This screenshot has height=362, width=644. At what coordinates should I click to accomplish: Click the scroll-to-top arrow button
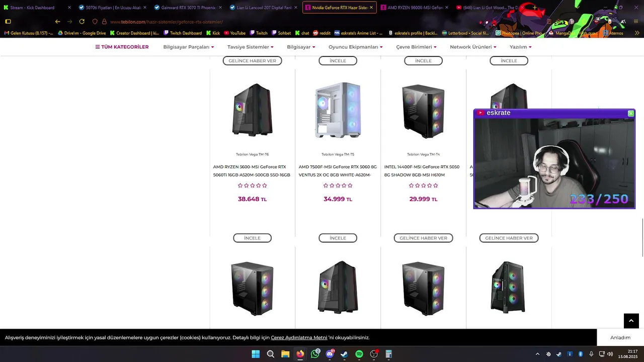pos(631,321)
